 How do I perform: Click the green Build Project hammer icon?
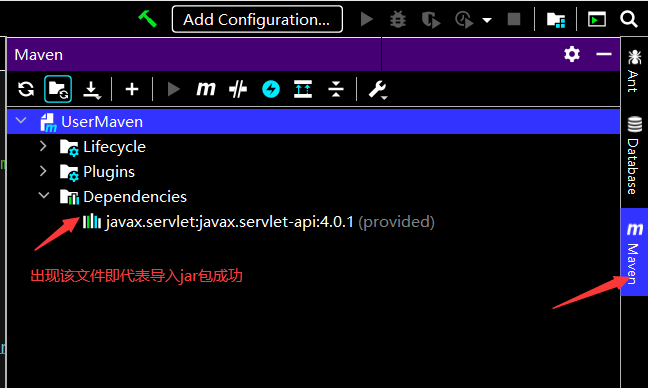[x=148, y=19]
